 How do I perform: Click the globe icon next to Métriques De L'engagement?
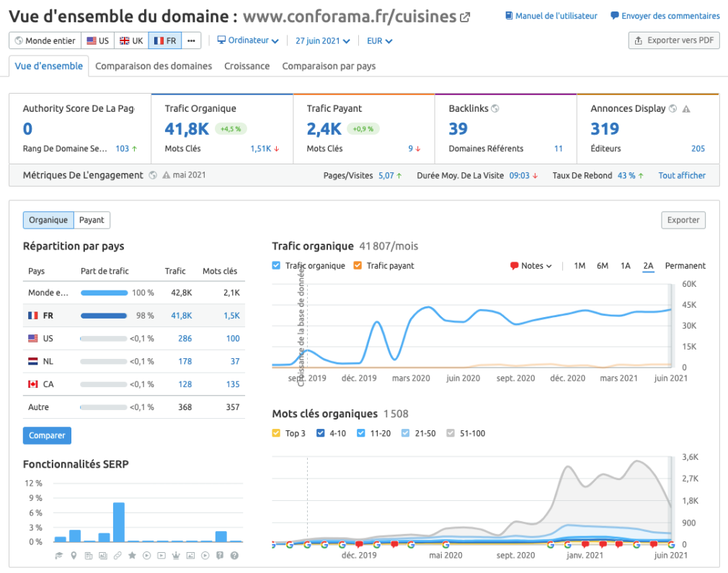(153, 175)
